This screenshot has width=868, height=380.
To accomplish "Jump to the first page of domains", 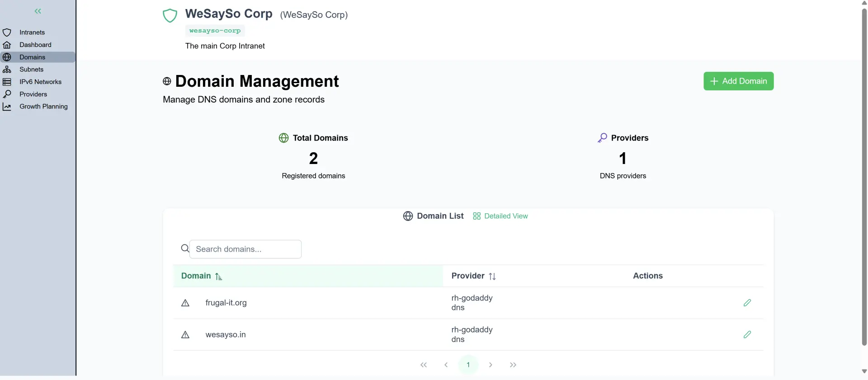I will (x=424, y=365).
